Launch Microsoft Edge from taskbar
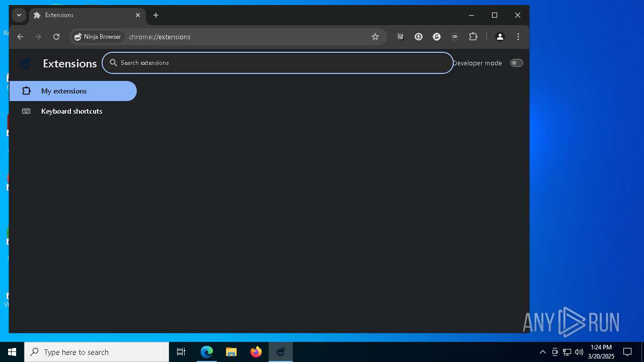The height and width of the screenshot is (362, 644). (x=207, y=352)
